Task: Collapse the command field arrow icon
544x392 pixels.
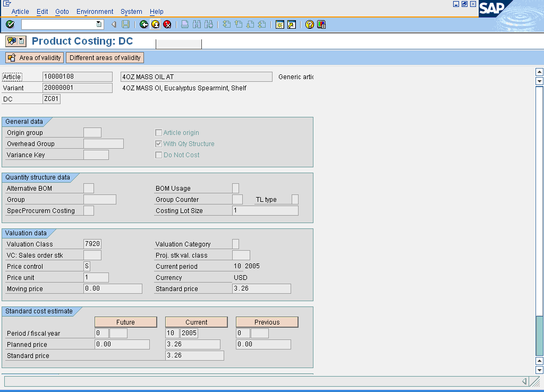Action: 114,24
